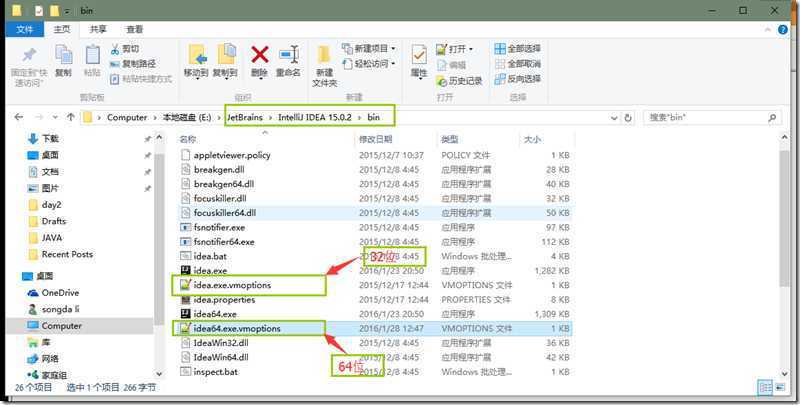Click IntelliJ IDEA 15.0.2 in address path
The image size is (800, 405).
[315, 117]
